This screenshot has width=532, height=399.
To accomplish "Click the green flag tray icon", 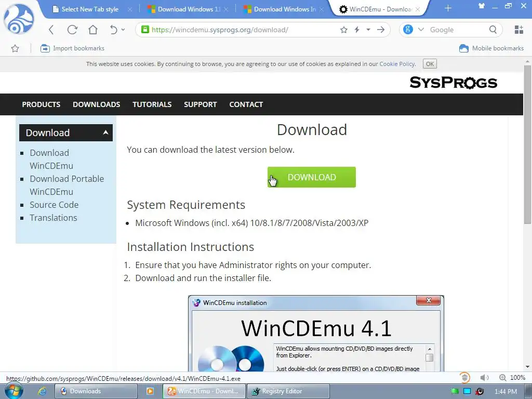I will [455, 391].
